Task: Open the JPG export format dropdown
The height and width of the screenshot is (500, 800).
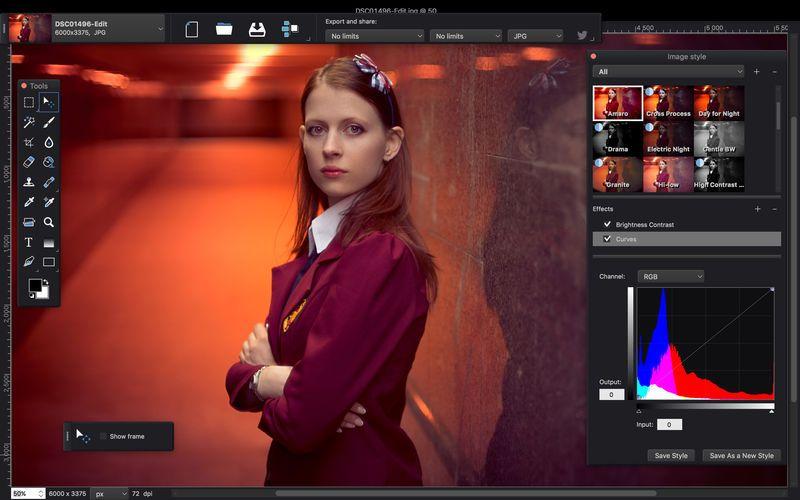Action: (x=536, y=36)
